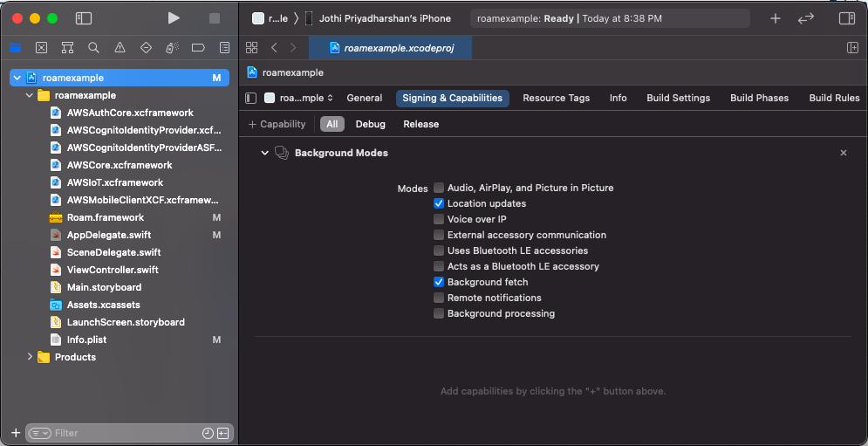
Task: Open ViewController.swift in navigator
Action: (x=113, y=270)
